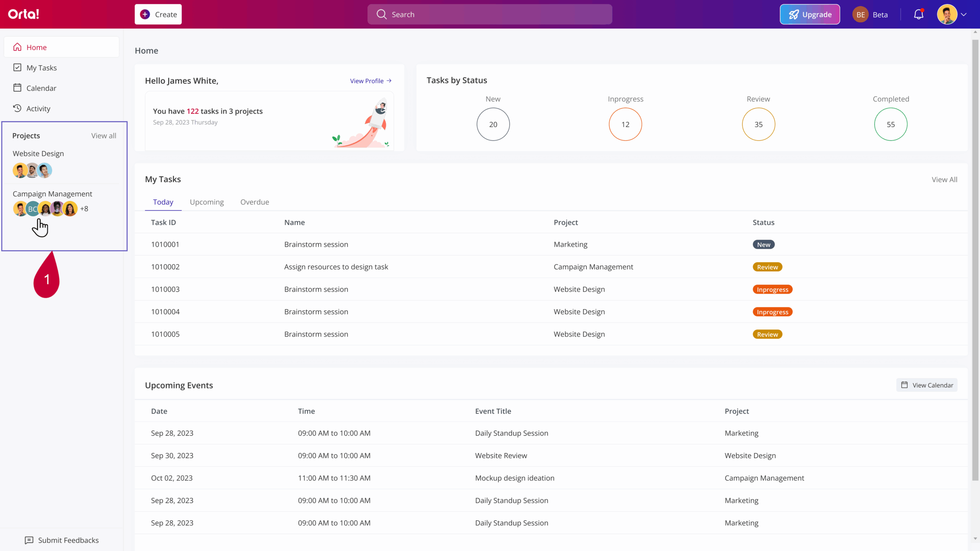Click the View Calendar button
This screenshot has width=980, height=551.
(x=927, y=385)
